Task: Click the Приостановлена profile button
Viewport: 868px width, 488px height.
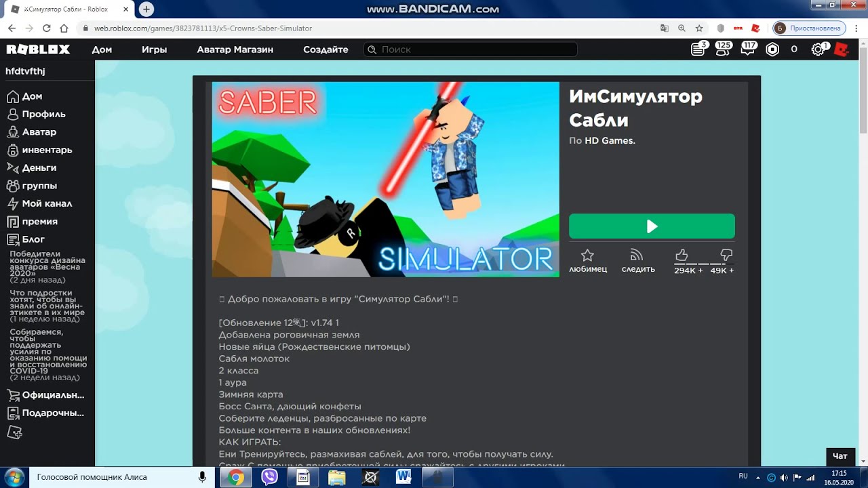Action: (x=810, y=28)
